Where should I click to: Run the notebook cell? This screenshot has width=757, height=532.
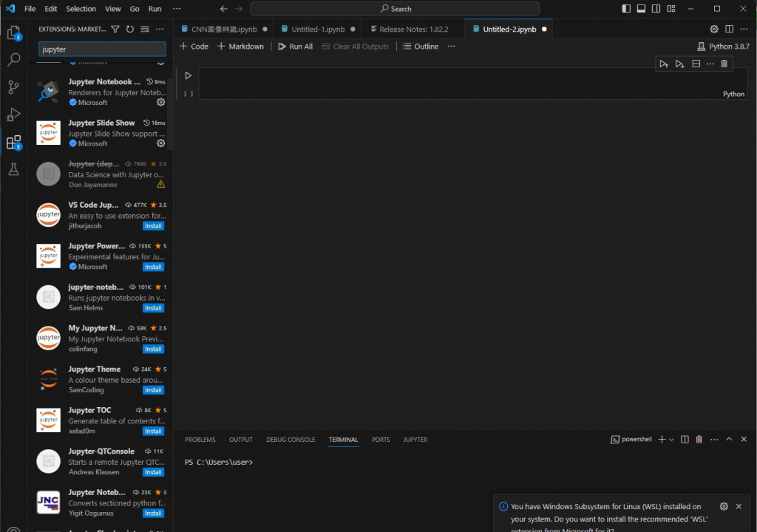point(189,75)
